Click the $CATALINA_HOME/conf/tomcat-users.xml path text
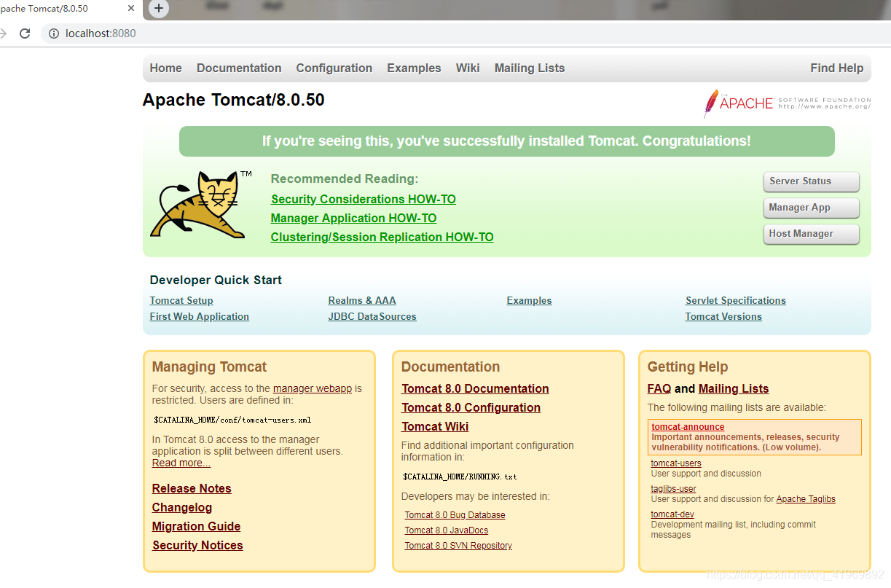The image size is (891, 588). click(232, 420)
